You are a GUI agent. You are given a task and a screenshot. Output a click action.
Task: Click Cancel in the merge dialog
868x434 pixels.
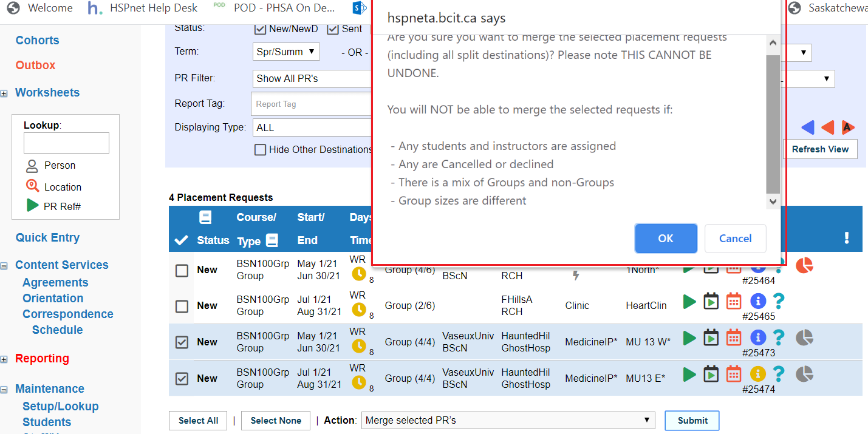pos(735,239)
